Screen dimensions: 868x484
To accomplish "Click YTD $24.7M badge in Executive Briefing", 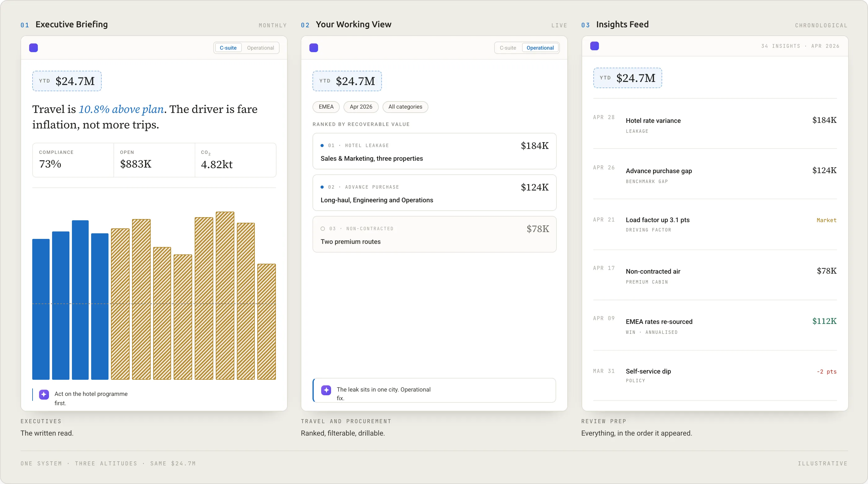I will point(67,81).
